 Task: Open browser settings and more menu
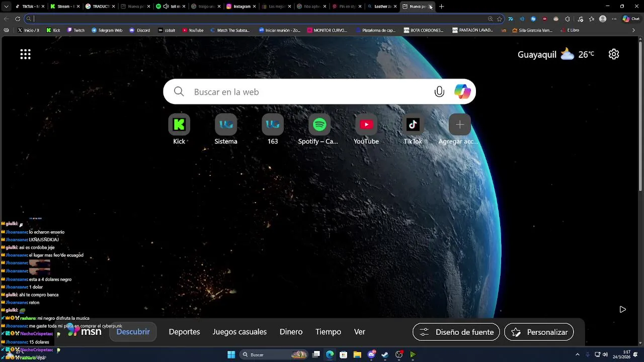614,19
